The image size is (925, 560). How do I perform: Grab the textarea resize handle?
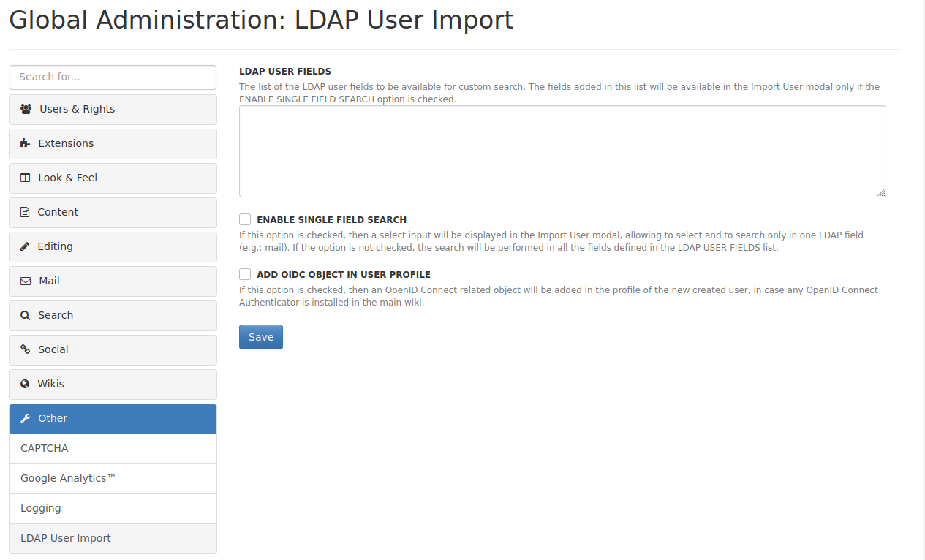(881, 192)
